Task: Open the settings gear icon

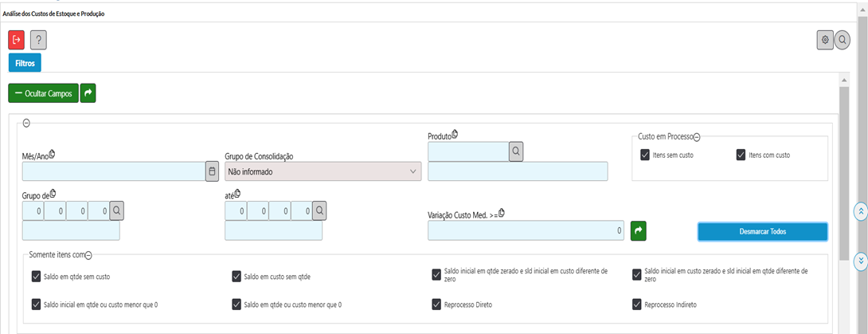Action: (x=825, y=40)
